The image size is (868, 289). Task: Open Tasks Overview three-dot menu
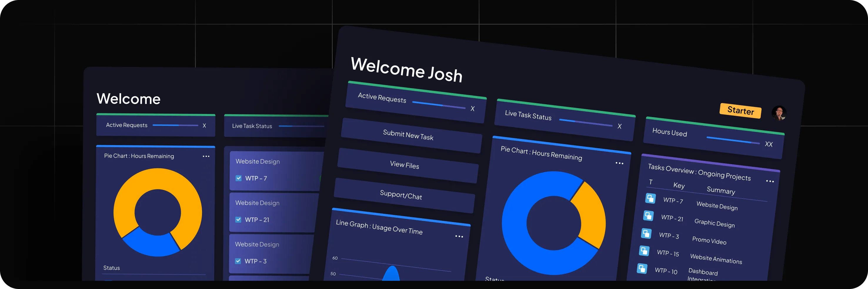pyautogui.click(x=770, y=181)
